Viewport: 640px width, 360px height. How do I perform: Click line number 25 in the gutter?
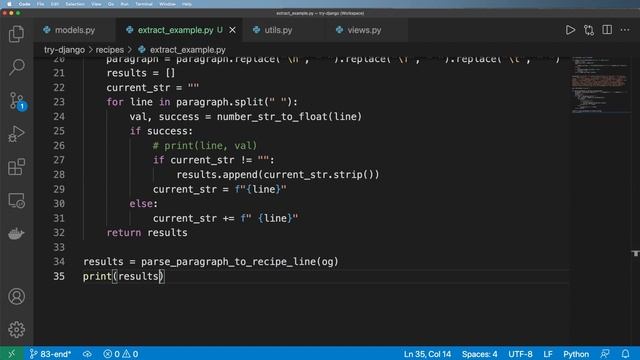click(59, 131)
